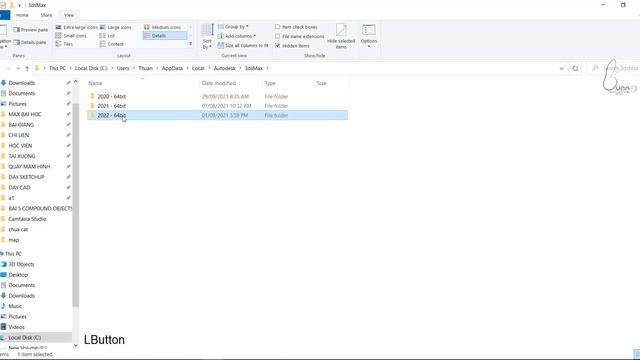The height and width of the screenshot is (360, 640).
Task: Click This PC in breadcrumb
Action: click(x=57, y=68)
